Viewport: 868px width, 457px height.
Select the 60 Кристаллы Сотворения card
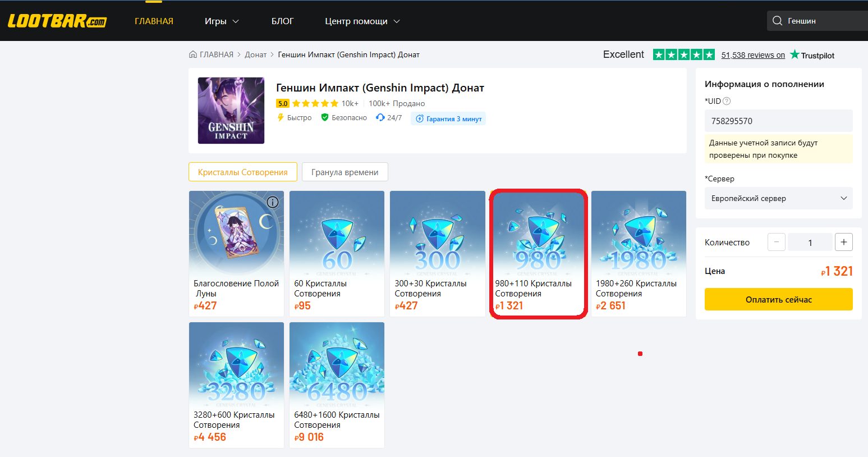(x=337, y=254)
